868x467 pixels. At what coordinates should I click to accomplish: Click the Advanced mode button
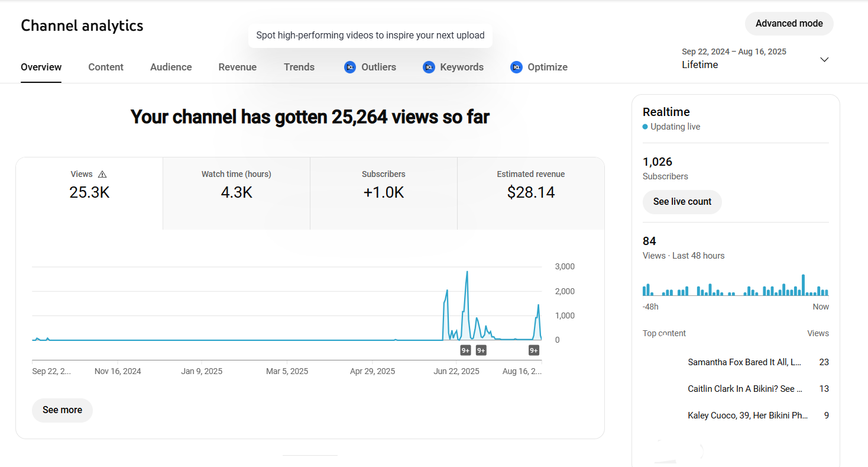[x=789, y=24]
